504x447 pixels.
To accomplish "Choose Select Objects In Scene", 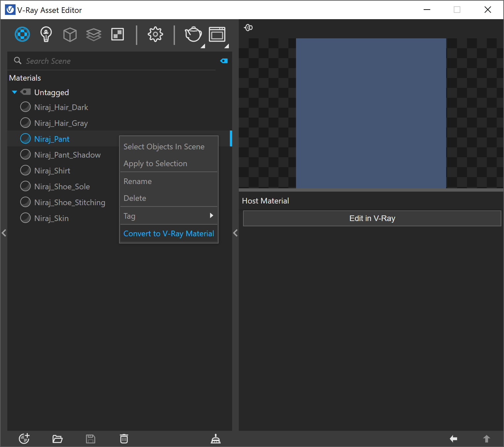I will click(x=169, y=147).
